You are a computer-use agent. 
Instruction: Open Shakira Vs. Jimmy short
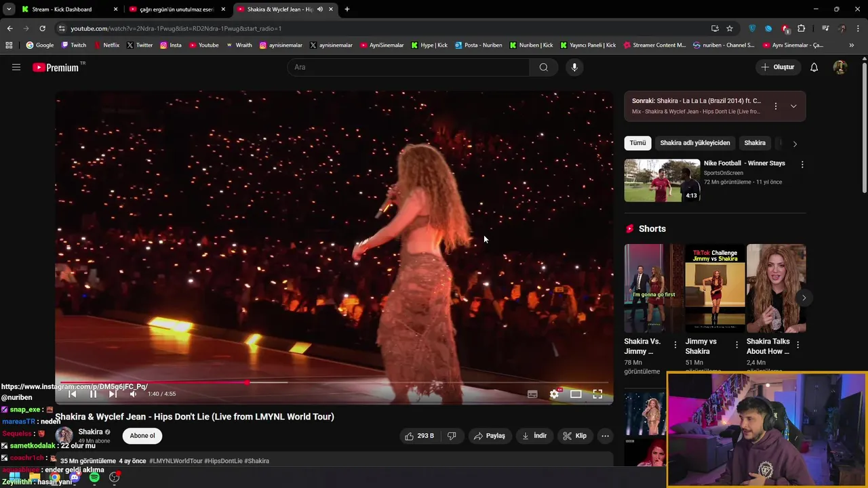(654, 288)
